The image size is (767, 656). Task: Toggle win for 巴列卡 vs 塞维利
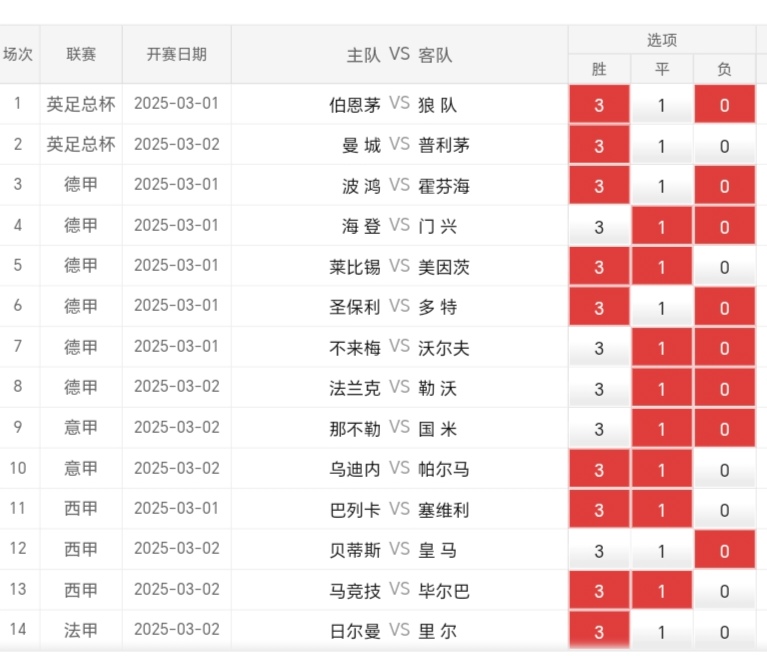(x=599, y=510)
